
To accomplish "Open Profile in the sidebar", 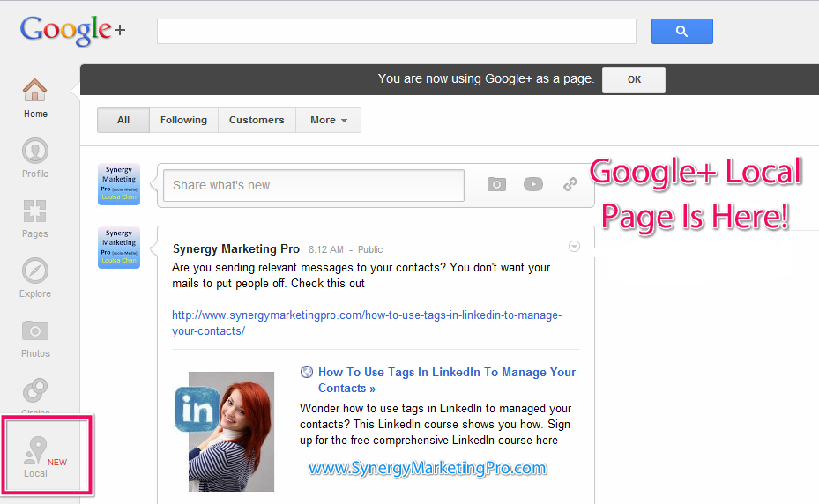I will [35, 158].
